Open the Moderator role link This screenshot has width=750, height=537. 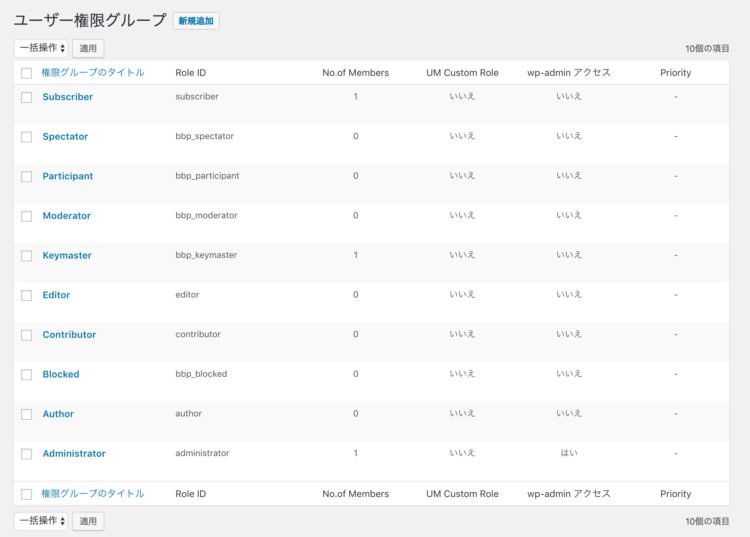point(66,216)
